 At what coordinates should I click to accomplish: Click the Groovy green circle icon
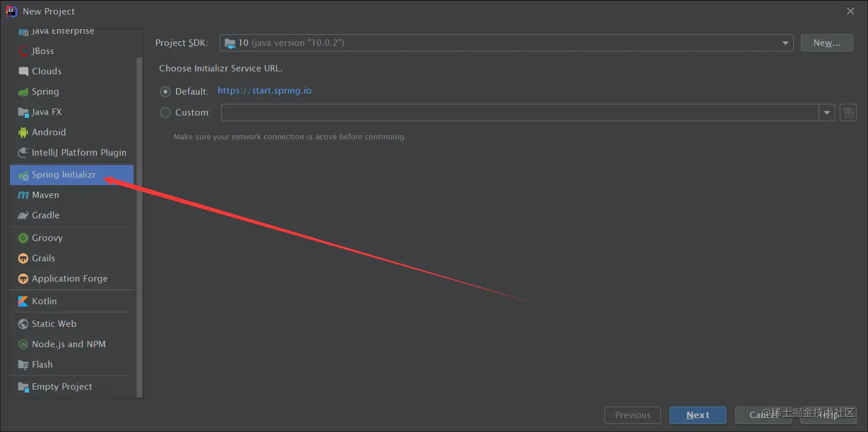pyautogui.click(x=23, y=238)
